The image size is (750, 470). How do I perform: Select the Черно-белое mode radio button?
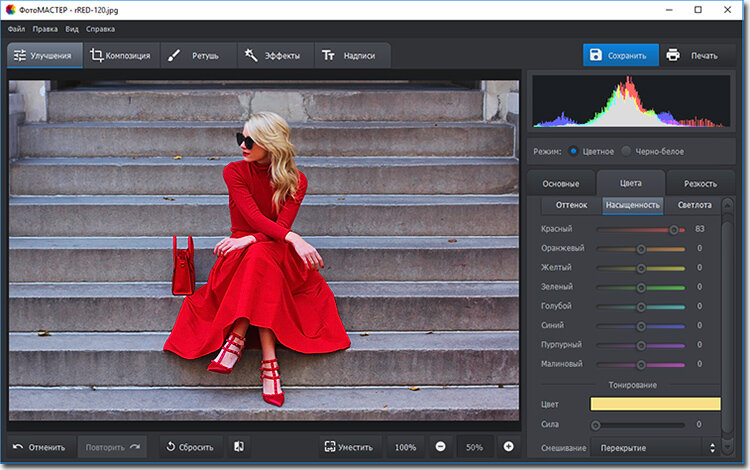point(627,151)
